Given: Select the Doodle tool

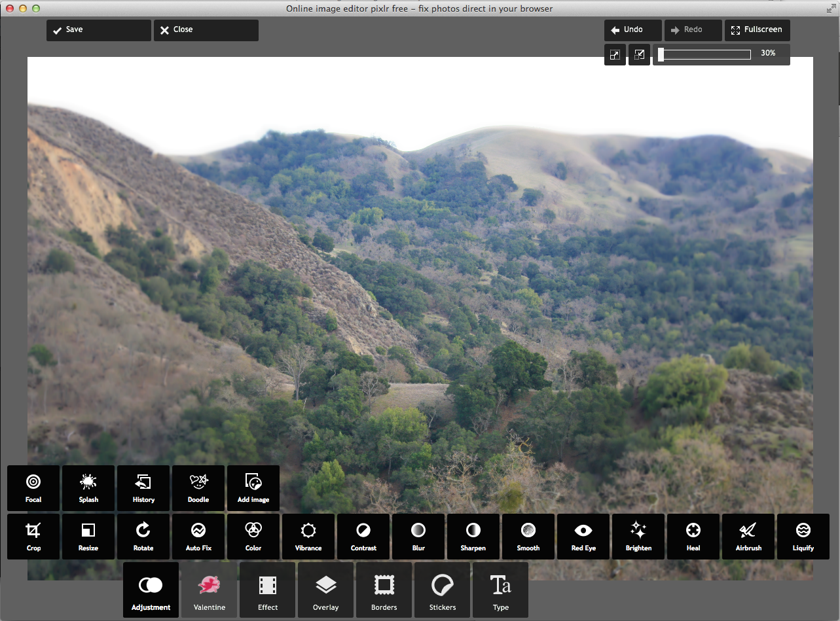Looking at the screenshot, I should pos(198,488).
